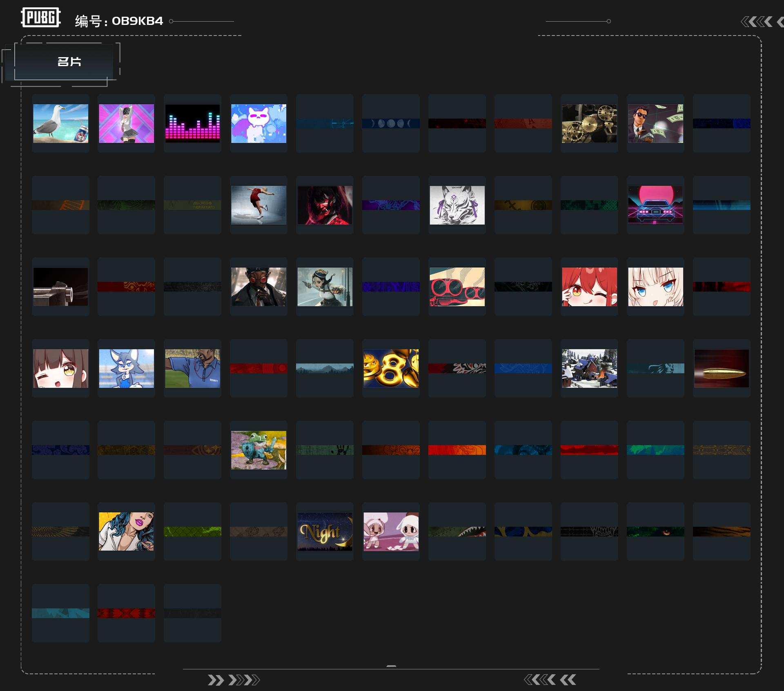This screenshot has height=691, width=784.
Task: Pick the Night moon text nameplate
Action: tap(325, 531)
